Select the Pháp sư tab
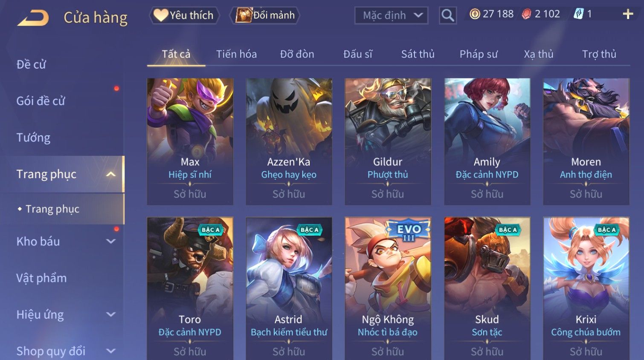The image size is (644, 360). 479,54
